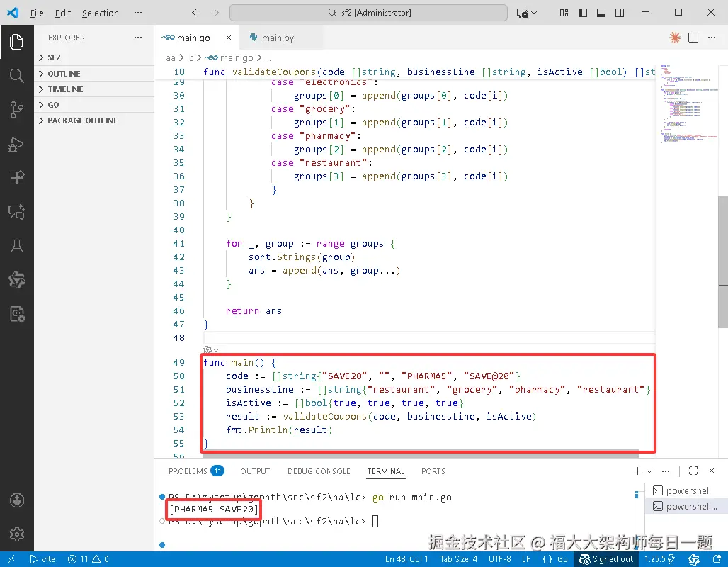Click the Go version 1.25.5 status item
The image size is (728, 567).
pyautogui.click(x=660, y=559)
